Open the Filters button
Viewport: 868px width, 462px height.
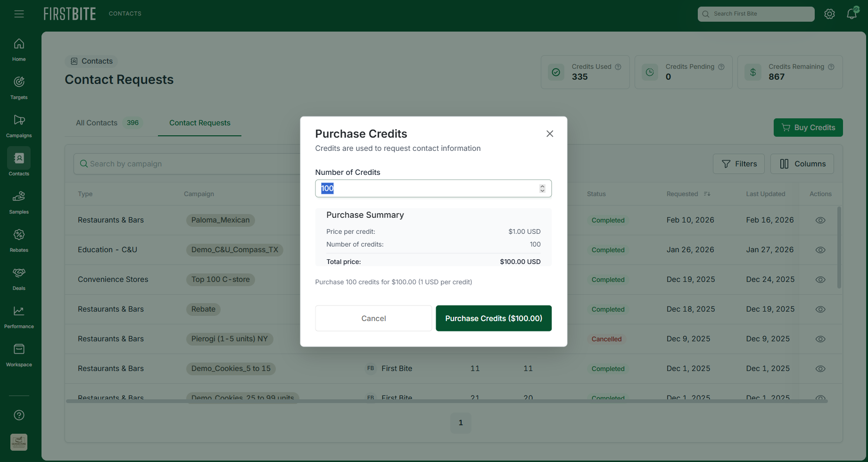tap(739, 164)
